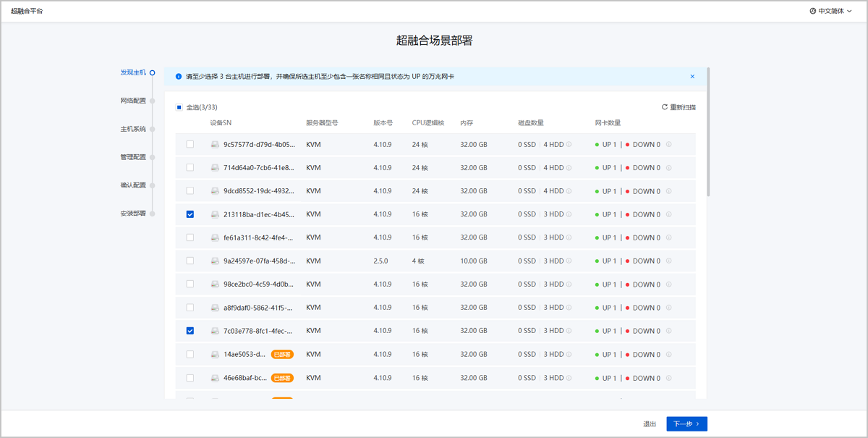Click the globe icon beside 中文简体
The height and width of the screenshot is (438, 868).
813,12
